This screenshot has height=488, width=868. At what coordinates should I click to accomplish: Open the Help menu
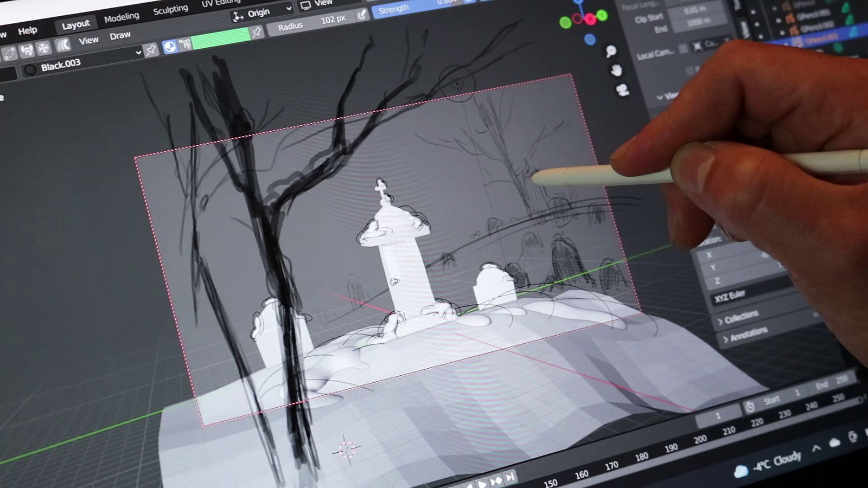[28, 30]
